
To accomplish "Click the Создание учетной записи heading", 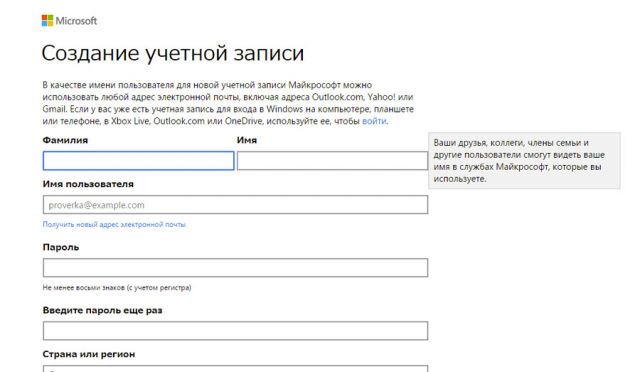I will (x=173, y=53).
